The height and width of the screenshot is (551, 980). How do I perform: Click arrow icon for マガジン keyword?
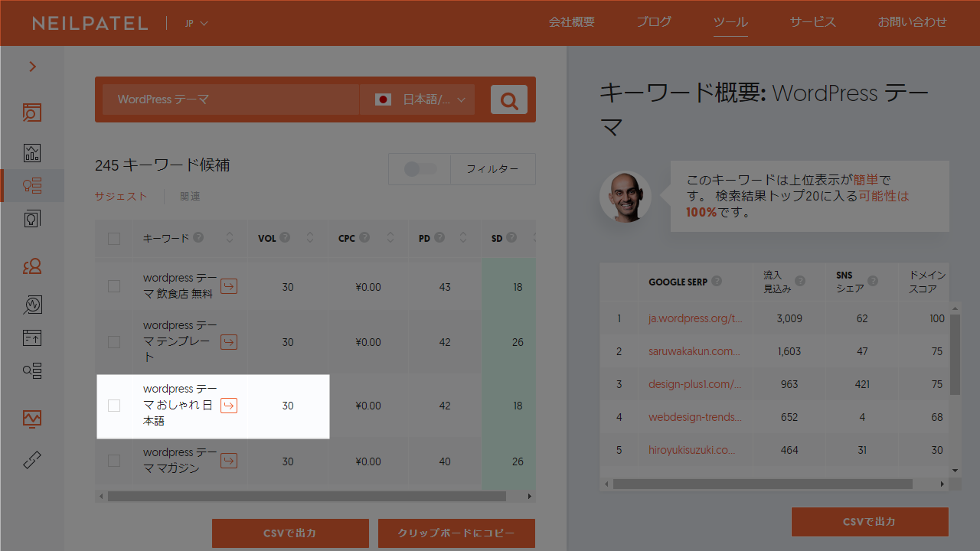coord(229,461)
